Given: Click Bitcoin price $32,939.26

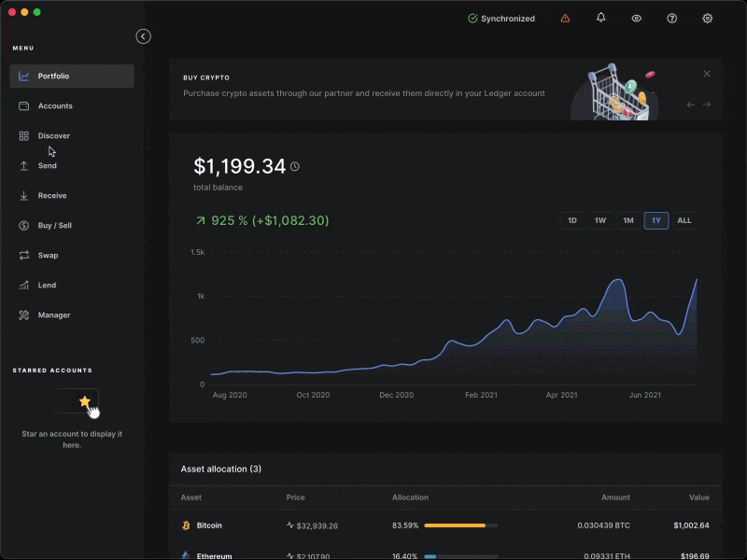Looking at the screenshot, I should [x=317, y=526].
